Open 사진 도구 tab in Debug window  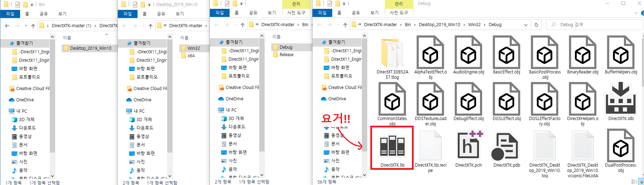(399, 13)
